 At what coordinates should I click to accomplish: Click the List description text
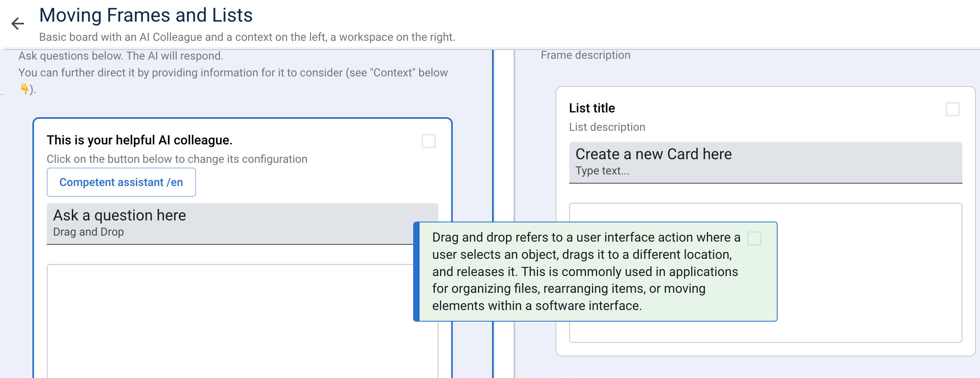(607, 127)
